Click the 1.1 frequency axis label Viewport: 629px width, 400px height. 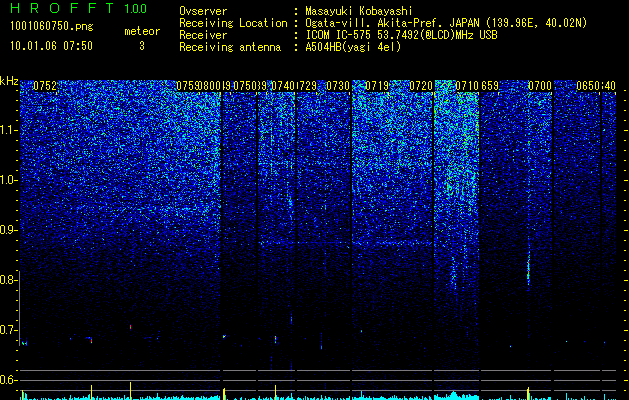tap(9, 130)
